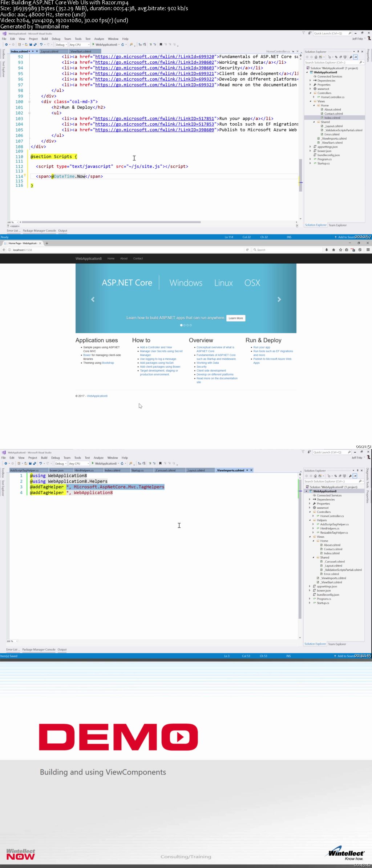The width and height of the screenshot is (372, 868).
Task: Click Solution Explorer Home icon, top Visual Studio window
Action: point(316,57)
